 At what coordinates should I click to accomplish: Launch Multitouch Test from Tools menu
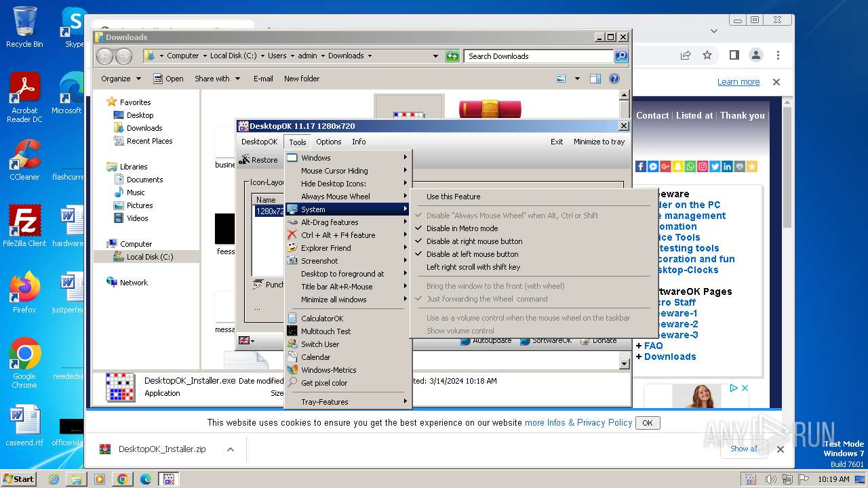[x=347, y=331]
